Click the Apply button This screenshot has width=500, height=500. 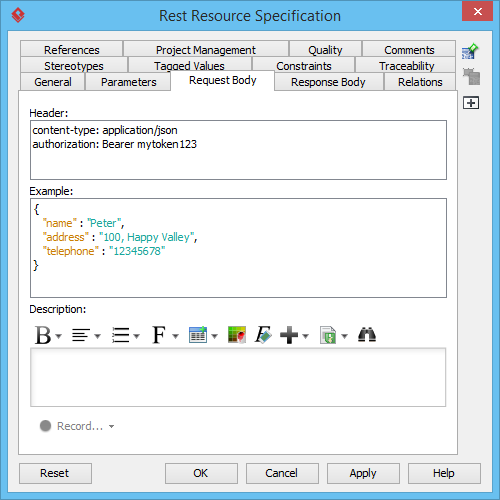363,473
